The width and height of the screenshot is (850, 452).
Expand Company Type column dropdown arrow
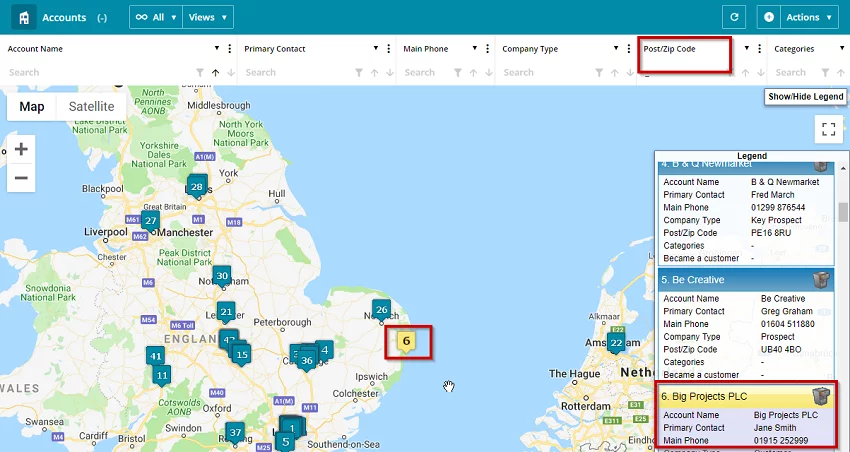point(616,48)
